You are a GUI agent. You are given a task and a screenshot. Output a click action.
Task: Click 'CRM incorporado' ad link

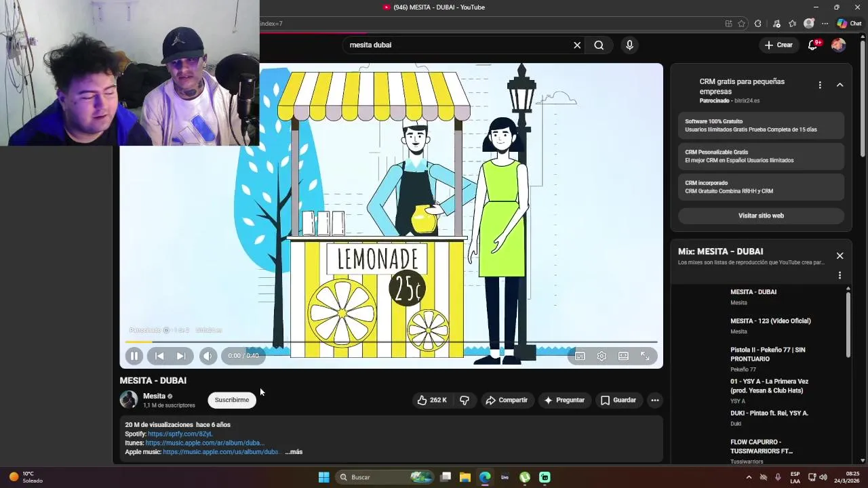pyautogui.click(x=761, y=187)
